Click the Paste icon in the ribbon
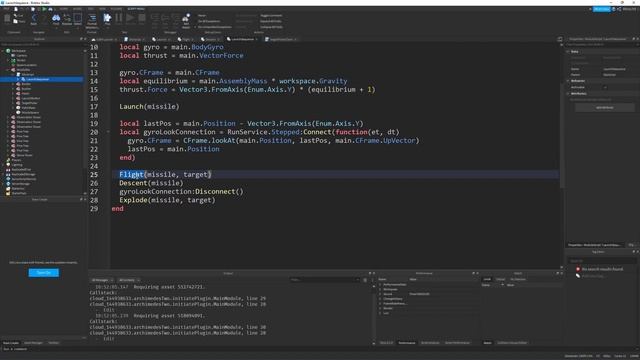The height and width of the screenshot is (360, 640). (x=7, y=18)
